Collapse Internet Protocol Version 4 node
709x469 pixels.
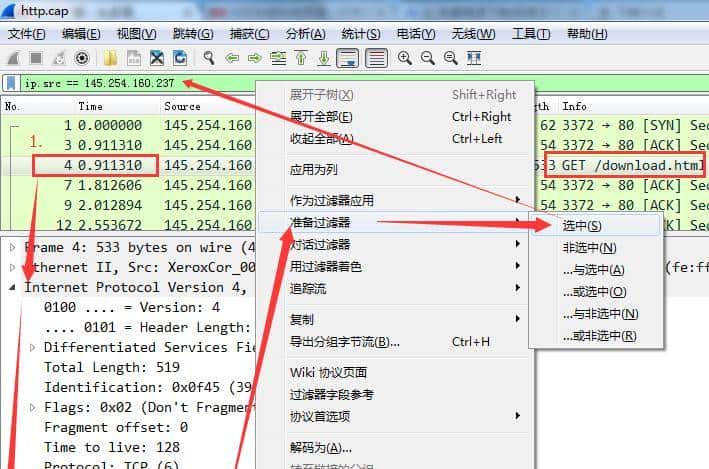tap(13, 287)
